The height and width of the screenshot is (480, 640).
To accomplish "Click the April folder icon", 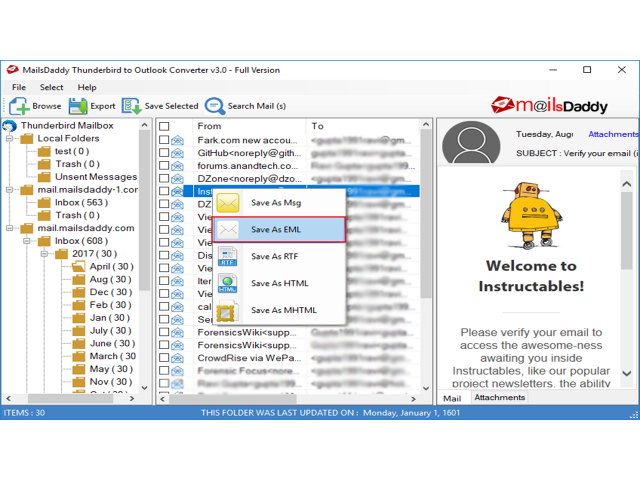I will point(78,267).
